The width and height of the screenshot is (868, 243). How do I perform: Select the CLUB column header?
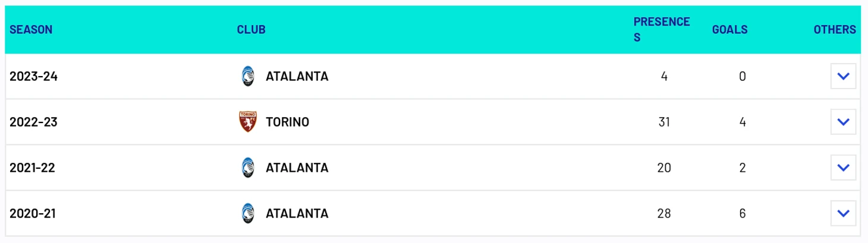point(251,30)
